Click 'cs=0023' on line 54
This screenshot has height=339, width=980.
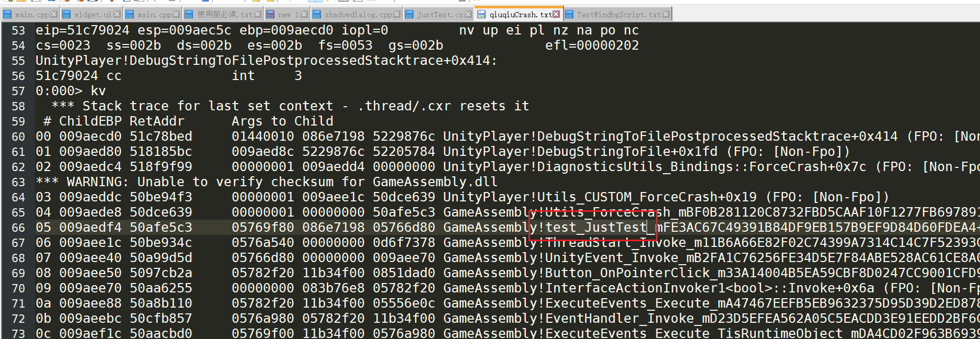[63, 46]
